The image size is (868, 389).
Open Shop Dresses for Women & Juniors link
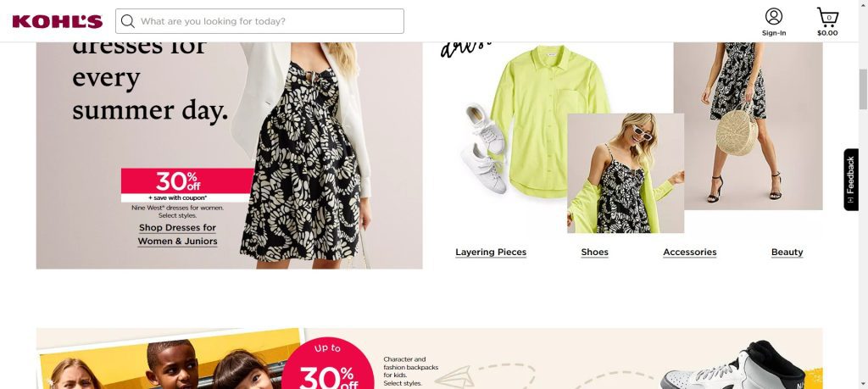pyautogui.click(x=178, y=235)
